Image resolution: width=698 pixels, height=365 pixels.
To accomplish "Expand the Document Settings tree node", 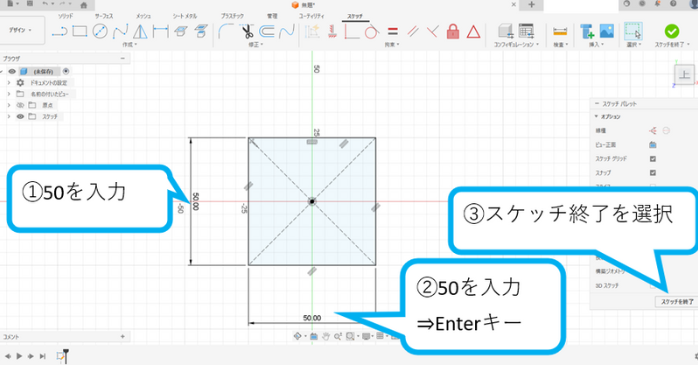I will click(x=8, y=83).
